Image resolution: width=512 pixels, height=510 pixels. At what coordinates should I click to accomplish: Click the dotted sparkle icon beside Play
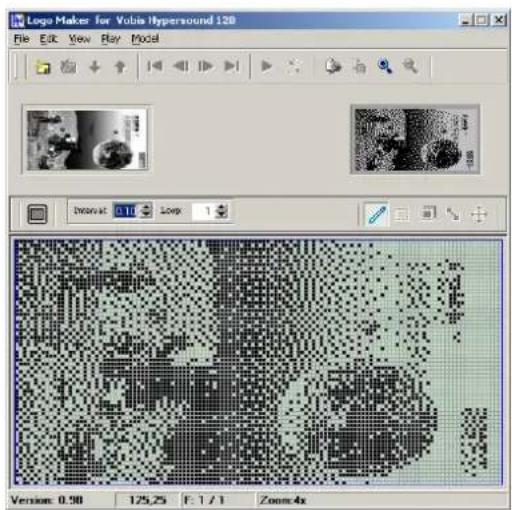(293, 66)
